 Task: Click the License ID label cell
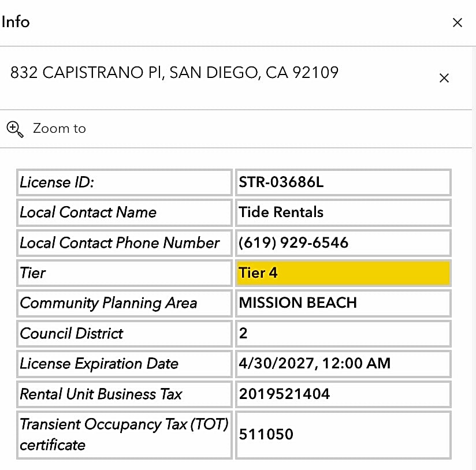click(124, 182)
